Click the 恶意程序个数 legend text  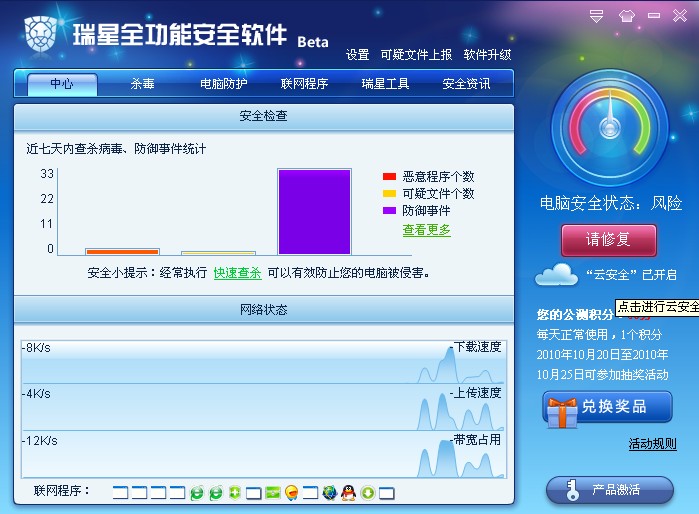(x=439, y=177)
